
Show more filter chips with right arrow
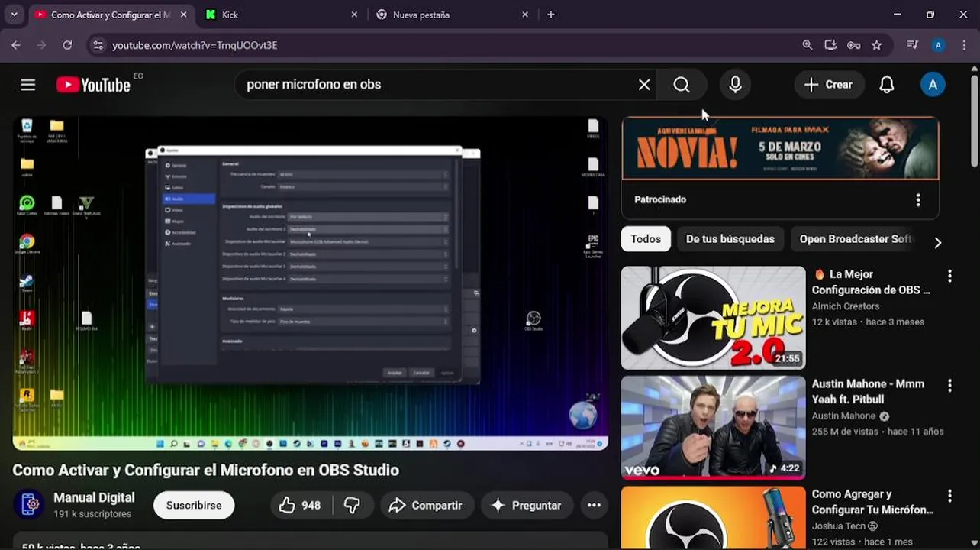coord(937,242)
